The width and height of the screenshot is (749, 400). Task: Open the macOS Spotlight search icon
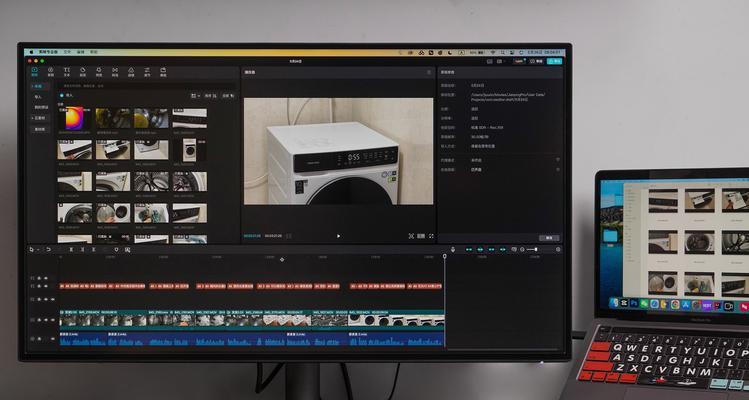(x=502, y=52)
